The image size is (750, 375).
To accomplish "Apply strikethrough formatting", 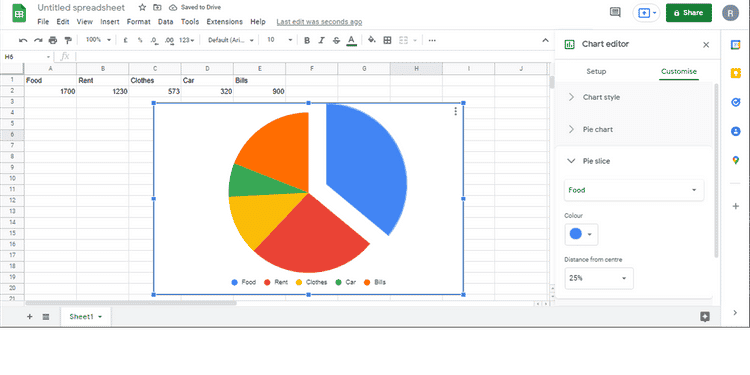I will point(336,41).
